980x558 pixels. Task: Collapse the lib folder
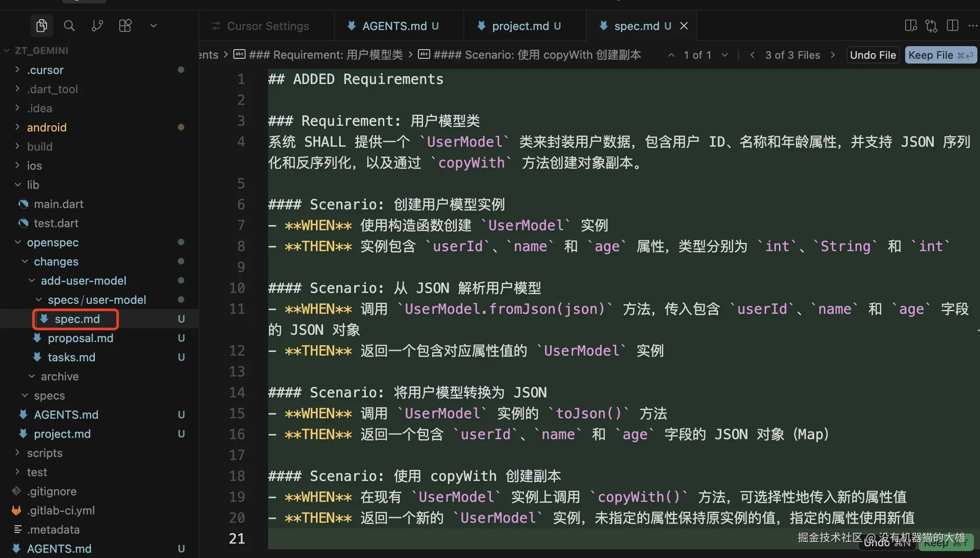point(33,185)
